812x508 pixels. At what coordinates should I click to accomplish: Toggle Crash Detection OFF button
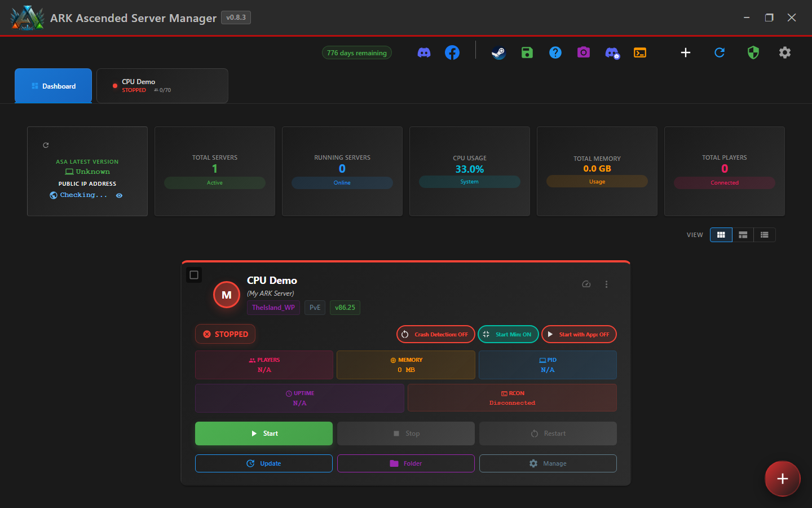point(436,334)
